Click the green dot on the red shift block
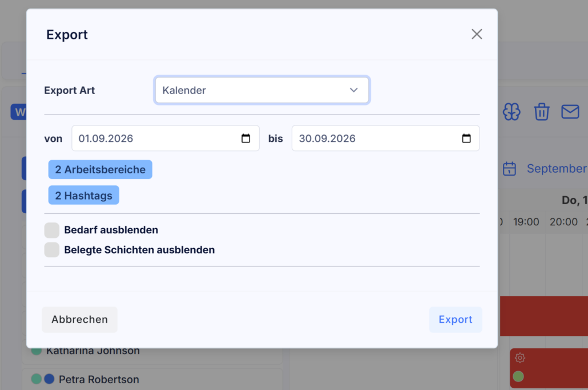 518,376
